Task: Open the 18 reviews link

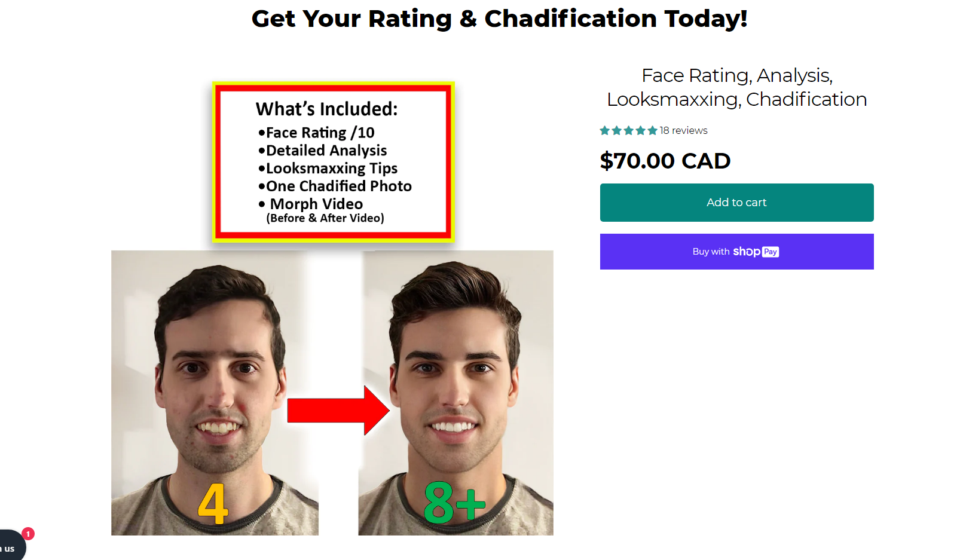Action: (683, 130)
